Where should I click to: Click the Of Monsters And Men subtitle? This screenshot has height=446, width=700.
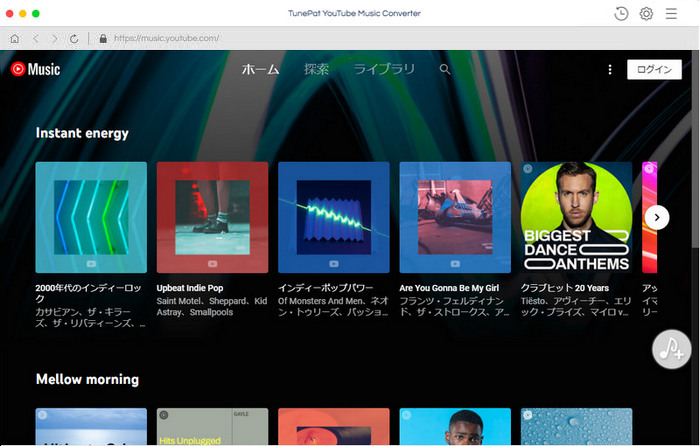click(x=333, y=307)
